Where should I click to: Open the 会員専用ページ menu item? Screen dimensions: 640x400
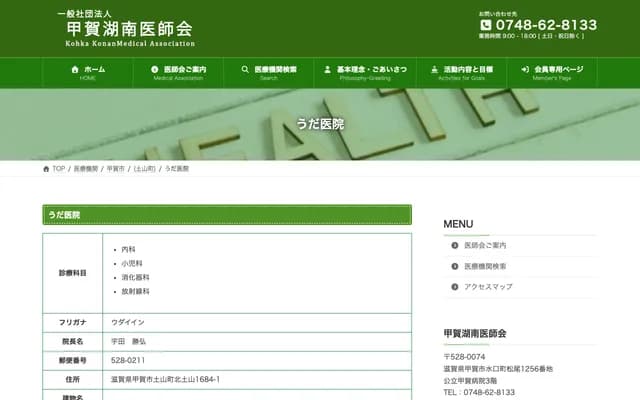552,73
